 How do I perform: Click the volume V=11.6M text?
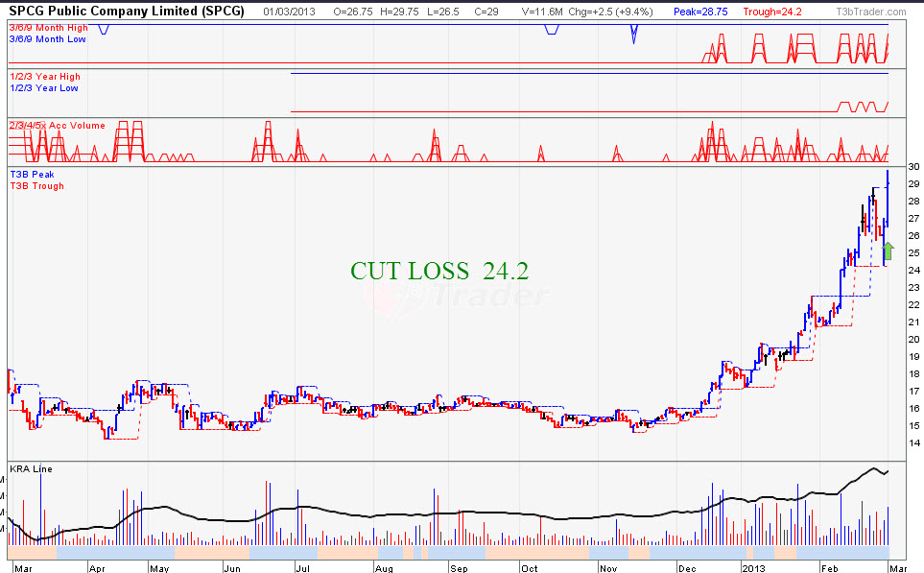(x=542, y=12)
